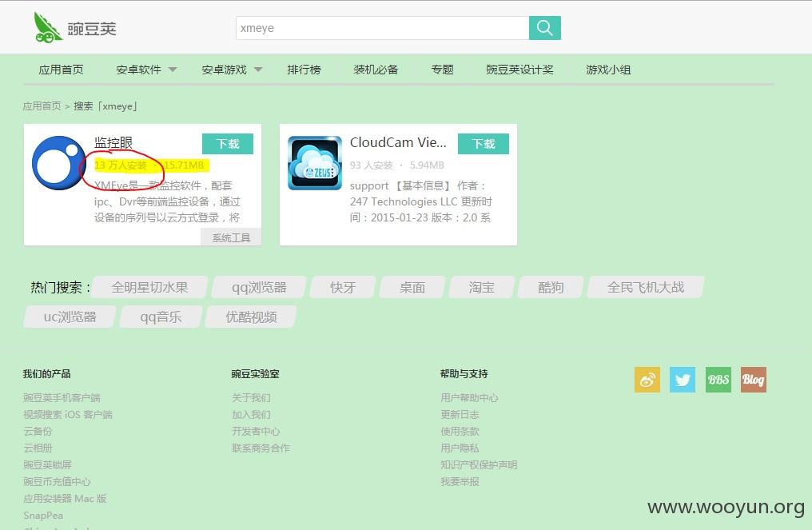
Task: Open the CloudCam Zeus cloud app icon
Action: click(315, 163)
